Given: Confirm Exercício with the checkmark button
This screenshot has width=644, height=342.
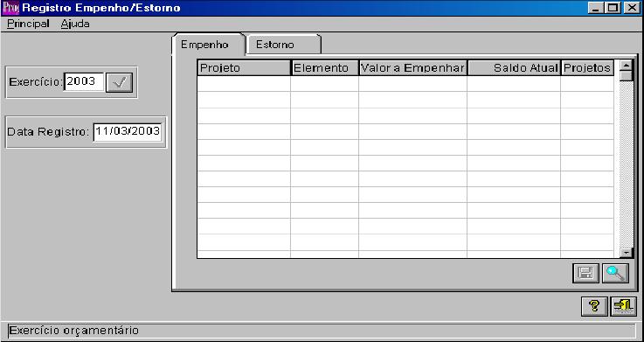Looking at the screenshot, I should (x=119, y=82).
